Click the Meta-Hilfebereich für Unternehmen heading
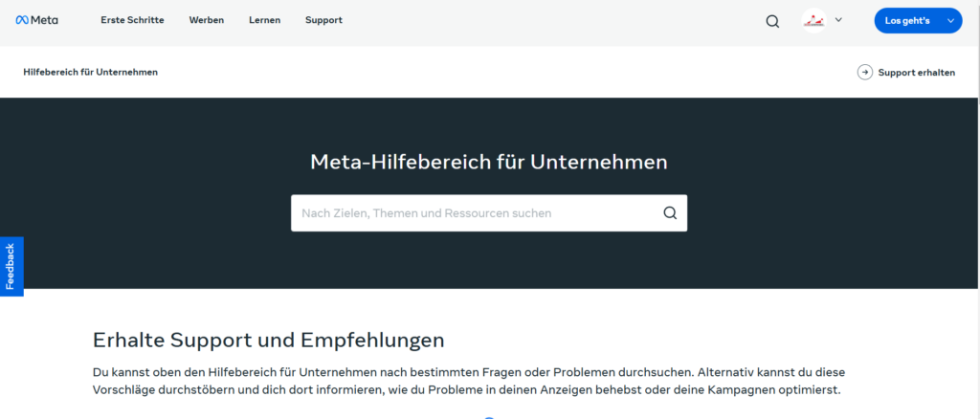Screen dimensions: 980x419 coord(489,163)
